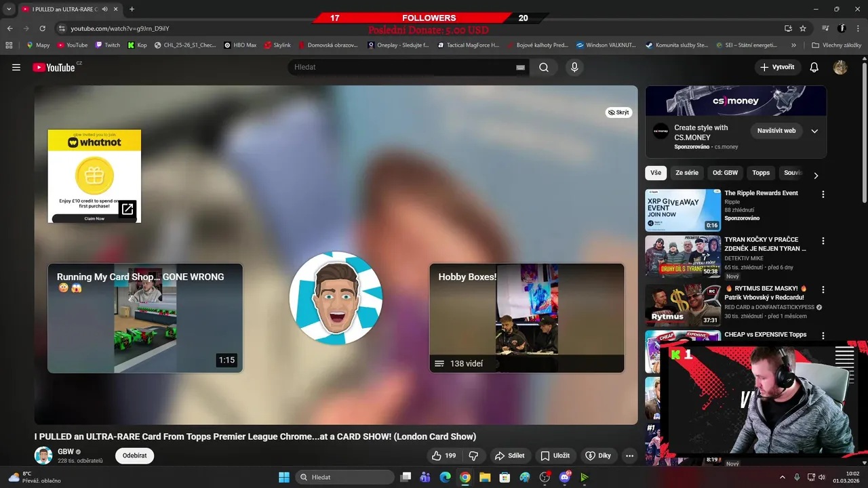Go back to the previous page
Screen dimensions: 868x488
tap(9, 28)
